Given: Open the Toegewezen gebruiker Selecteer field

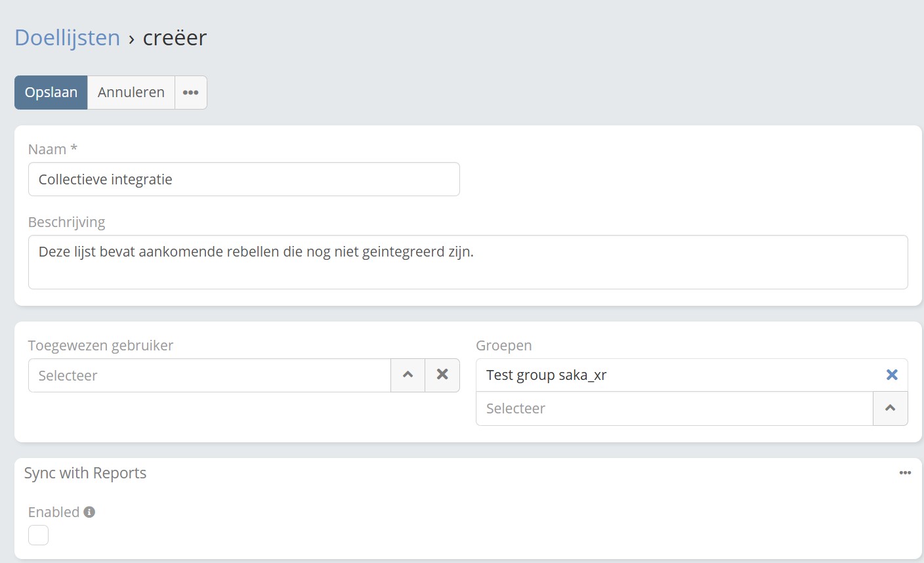Looking at the screenshot, I should pyautogui.click(x=209, y=375).
